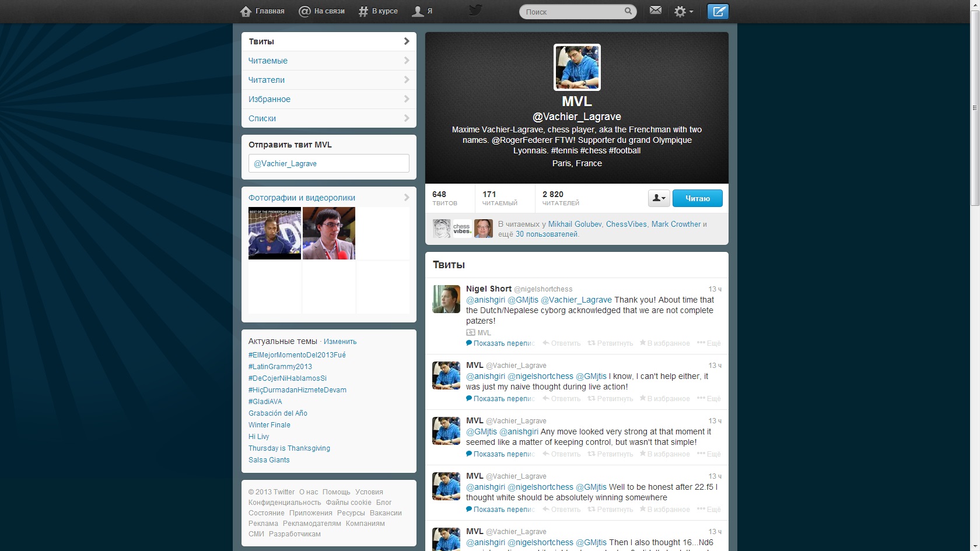Open the #LatinGrammy2013 trending hashtag
This screenshot has width=980, height=551.
point(280,367)
